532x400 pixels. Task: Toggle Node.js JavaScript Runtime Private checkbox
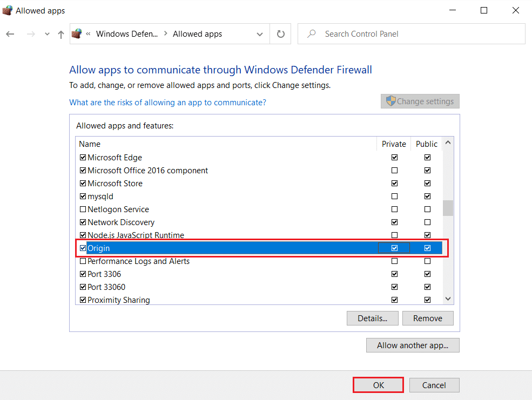(x=394, y=235)
